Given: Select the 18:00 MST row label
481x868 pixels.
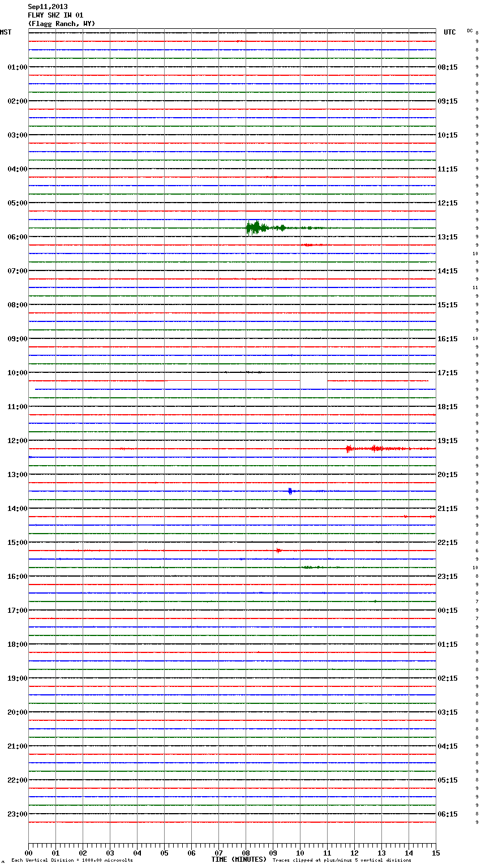Looking at the screenshot, I should 18,644.
